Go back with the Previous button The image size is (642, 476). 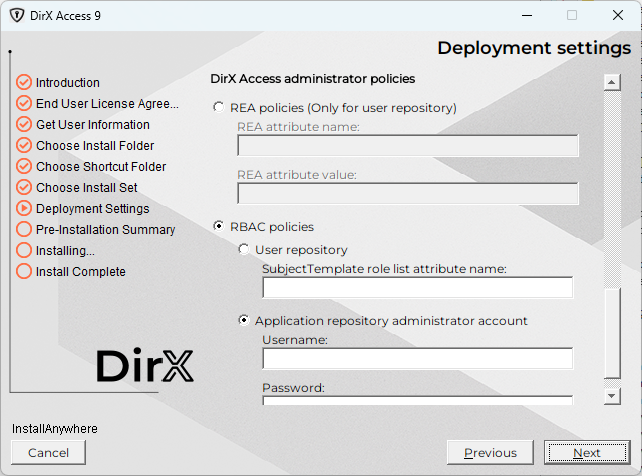coord(490,453)
